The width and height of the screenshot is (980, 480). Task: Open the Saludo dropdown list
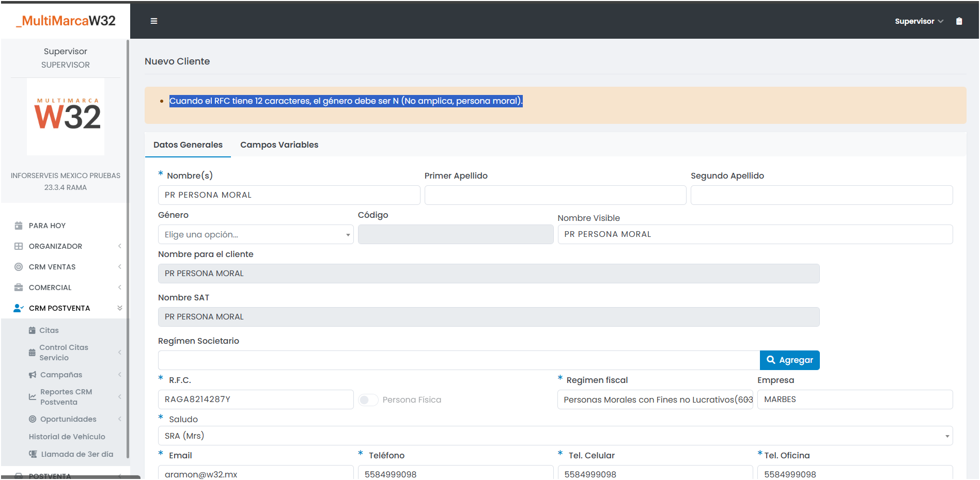[x=555, y=436]
